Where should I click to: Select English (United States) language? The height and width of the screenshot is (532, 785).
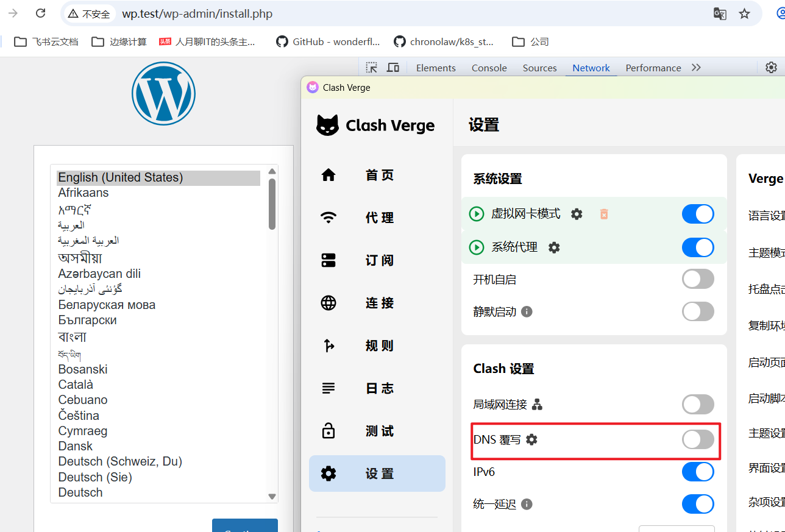pos(158,177)
